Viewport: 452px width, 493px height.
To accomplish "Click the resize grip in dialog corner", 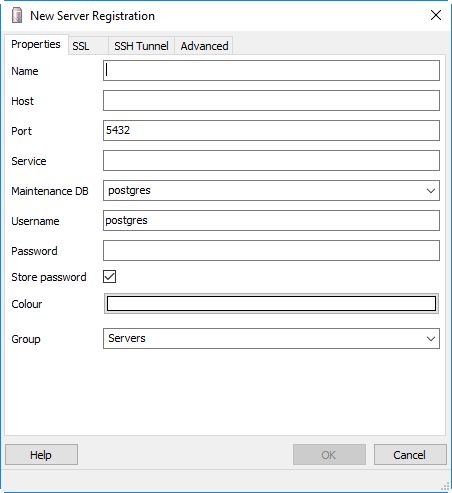I will click(445, 486).
